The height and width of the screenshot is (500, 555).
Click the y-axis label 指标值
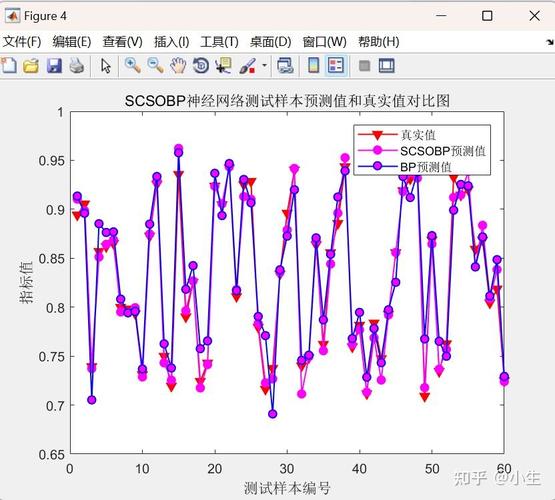point(26,282)
